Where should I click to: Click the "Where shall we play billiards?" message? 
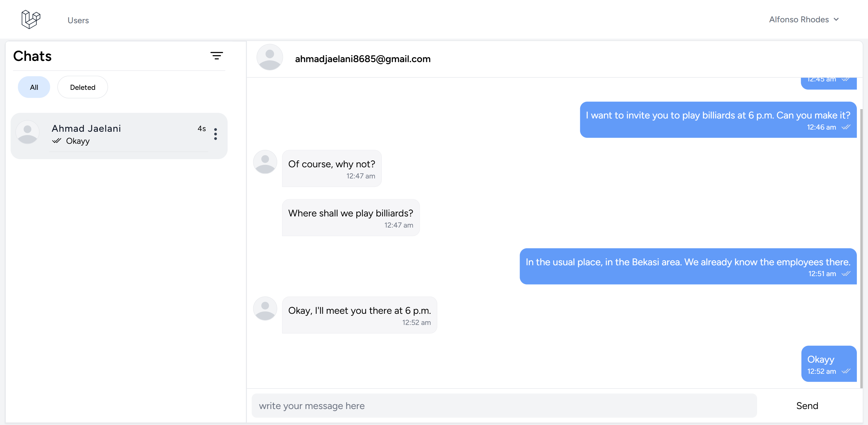pos(351,217)
